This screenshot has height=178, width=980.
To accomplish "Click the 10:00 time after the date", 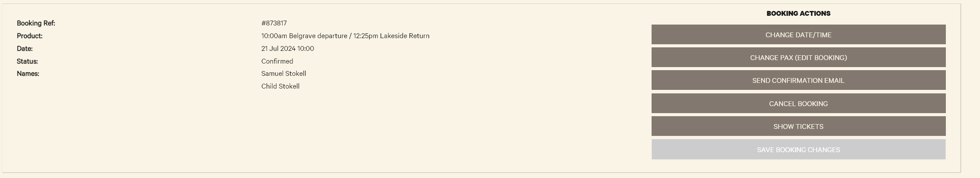I will [306, 49].
